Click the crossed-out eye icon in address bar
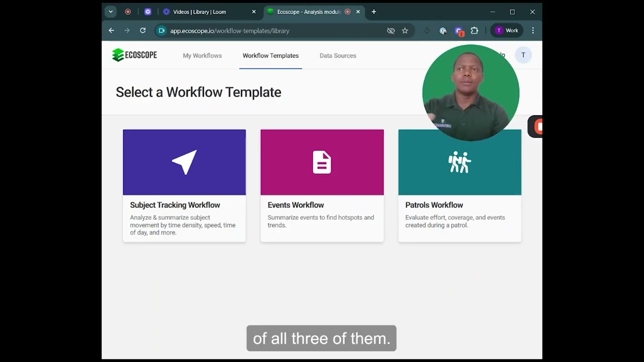The height and width of the screenshot is (362, 644). click(x=391, y=31)
